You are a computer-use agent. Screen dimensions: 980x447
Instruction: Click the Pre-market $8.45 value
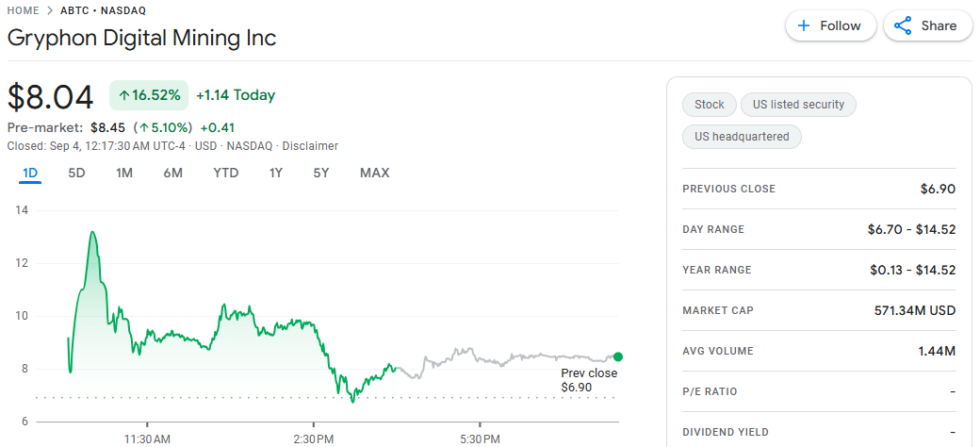[107, 128]
